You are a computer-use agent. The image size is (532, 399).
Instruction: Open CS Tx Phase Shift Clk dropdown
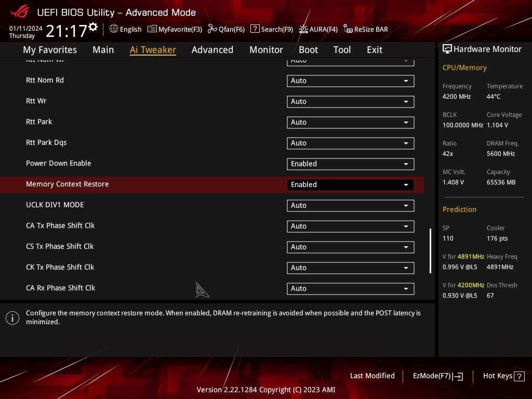350,247
